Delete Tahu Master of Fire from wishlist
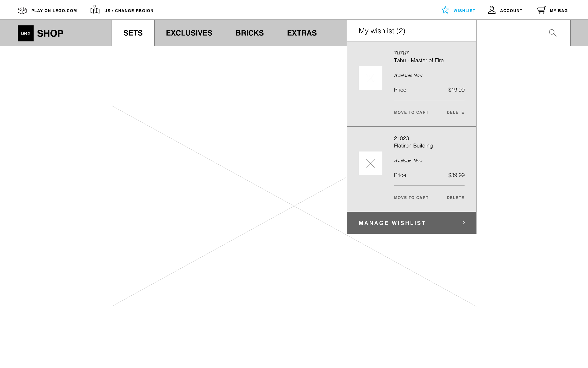This screenshot has height=368, width=588. click(x=455, y=112)
